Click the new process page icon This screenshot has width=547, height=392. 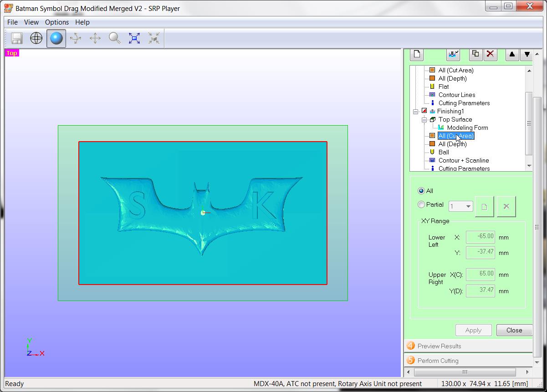417,54
